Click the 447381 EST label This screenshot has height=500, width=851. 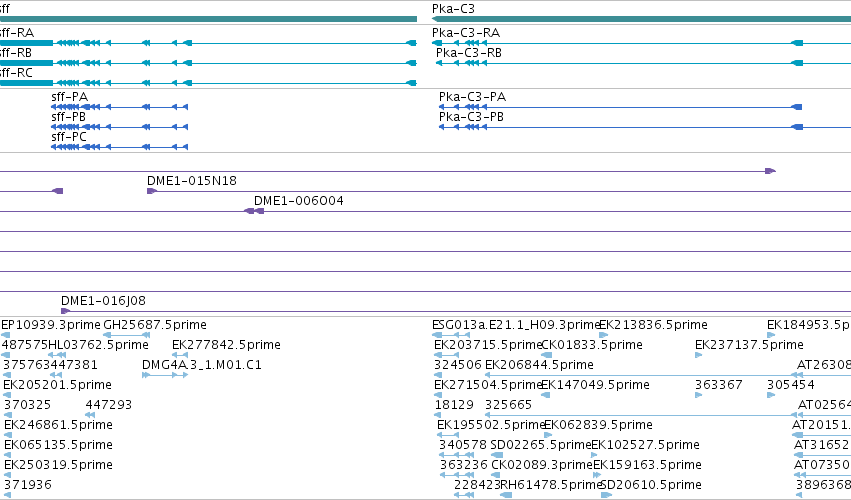coord(74,364)
